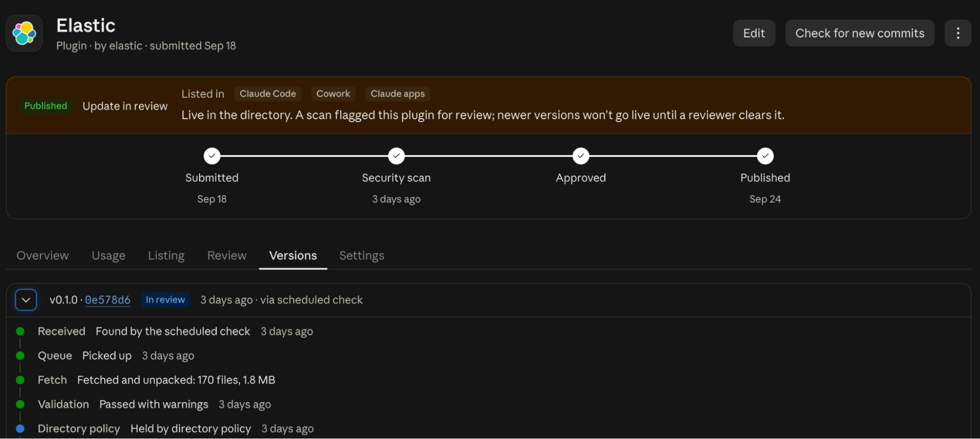Click the green dot beside Received
The width and height of the screenshot is (980, 439).
[20, 332]
